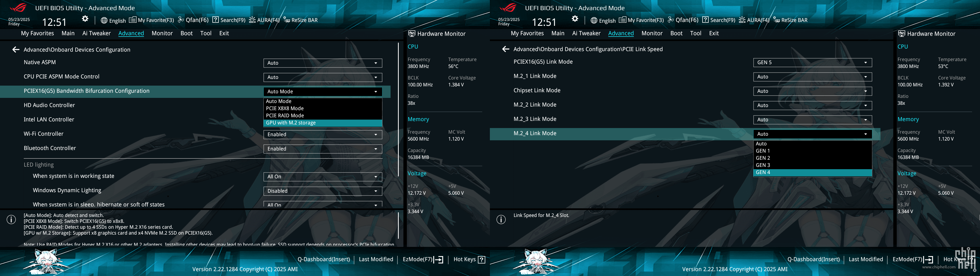Screen dimensions: 980x276
Task: Open Qfan(F6) fan control in right window
Action: pos(683,20)
